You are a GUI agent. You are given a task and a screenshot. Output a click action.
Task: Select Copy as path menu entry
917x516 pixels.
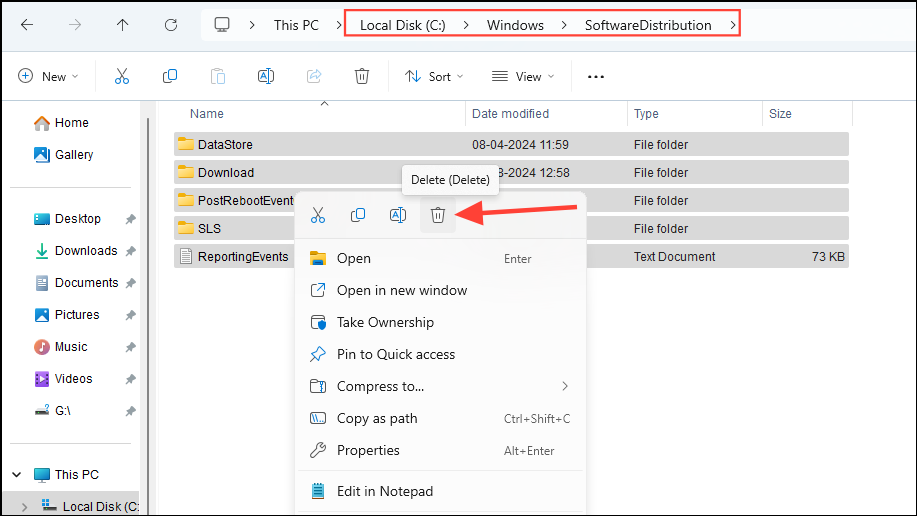(x=377, y=418)
